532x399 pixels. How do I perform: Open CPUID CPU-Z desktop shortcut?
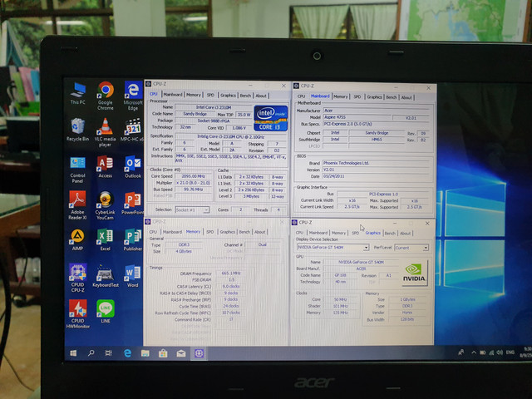[x=77, y=278]
